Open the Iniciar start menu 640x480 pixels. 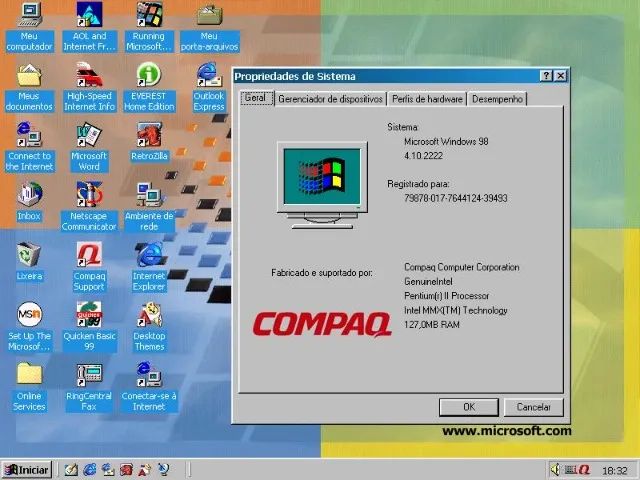coord(27,470)
